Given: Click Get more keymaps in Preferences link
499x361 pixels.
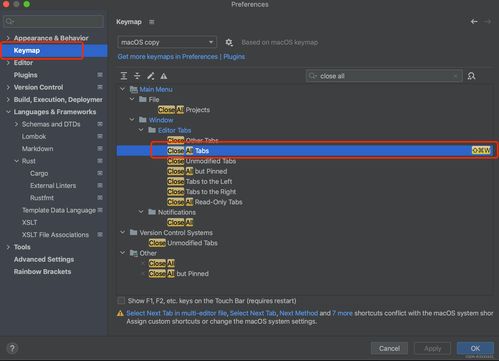Looking at the screenshot, I should [168, 57].
